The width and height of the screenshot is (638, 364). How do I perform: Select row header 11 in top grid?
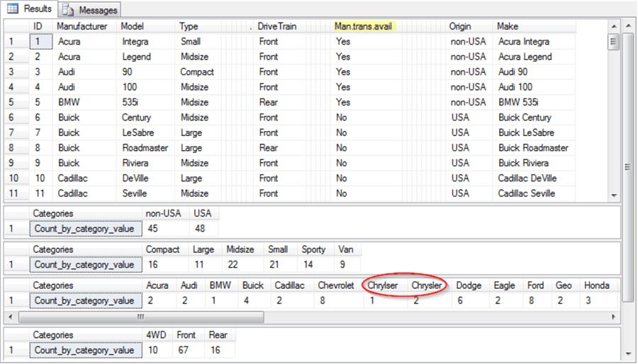tap(17, 193)
